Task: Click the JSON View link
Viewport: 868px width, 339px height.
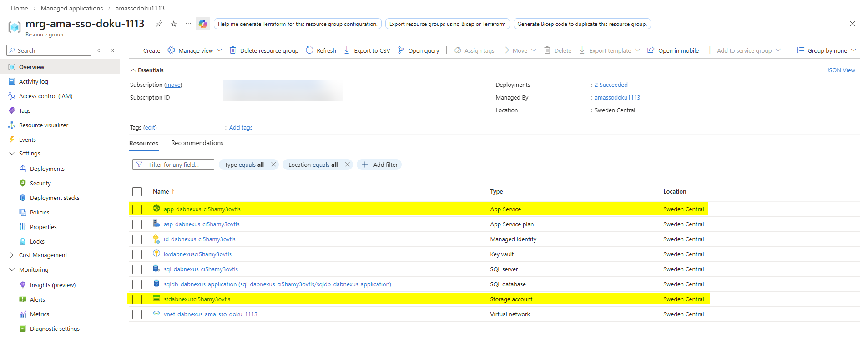Action: pos(841,70)
